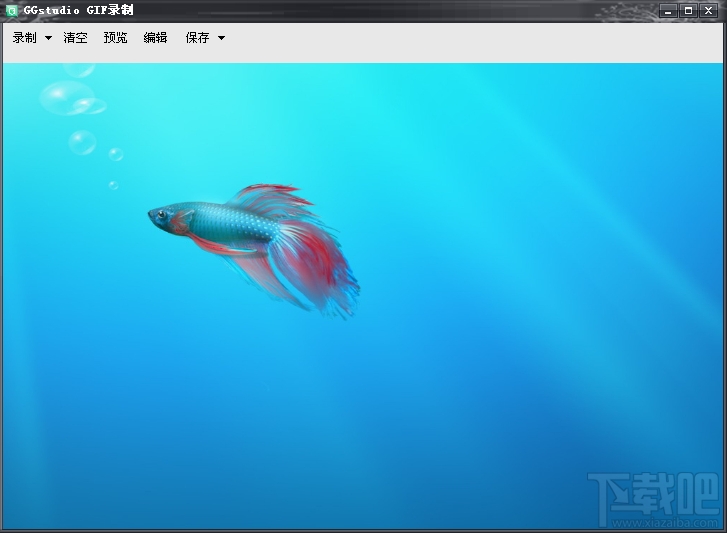Clear frames using the 清空 button
Viewport: 727px width, 533px height.
pyautogui.click(x=76, y=38)
